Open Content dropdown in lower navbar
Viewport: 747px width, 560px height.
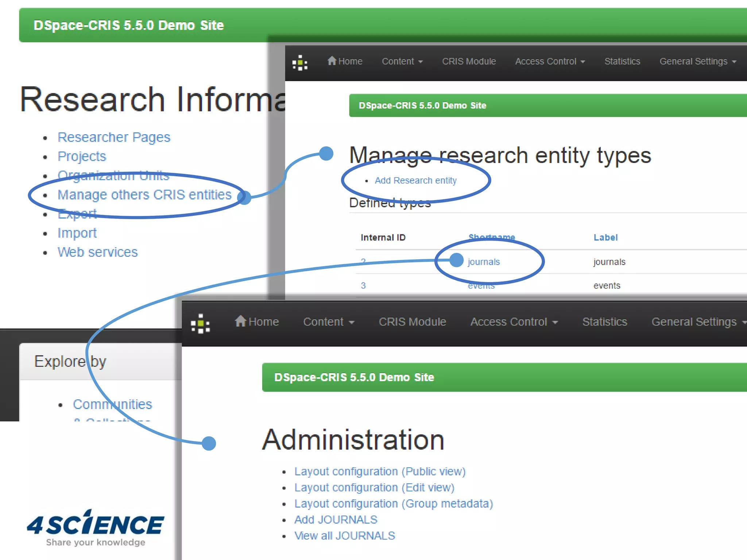coord(328,322)
